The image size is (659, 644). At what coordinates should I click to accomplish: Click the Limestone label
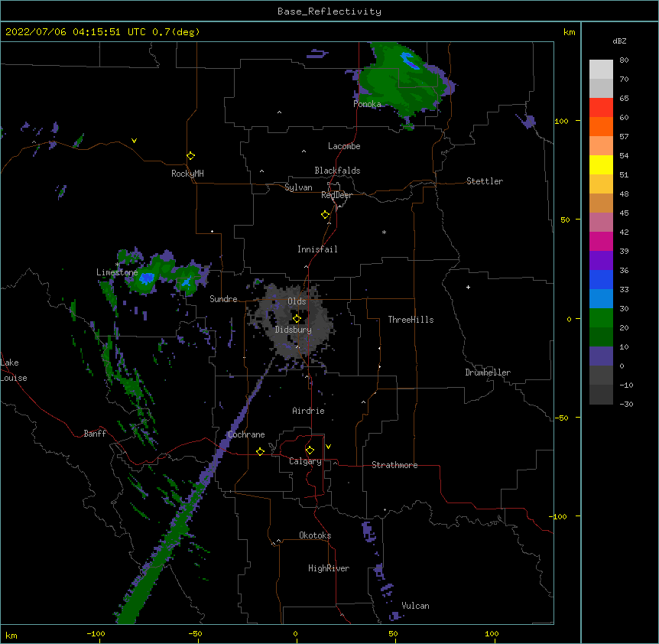point(117,272)
